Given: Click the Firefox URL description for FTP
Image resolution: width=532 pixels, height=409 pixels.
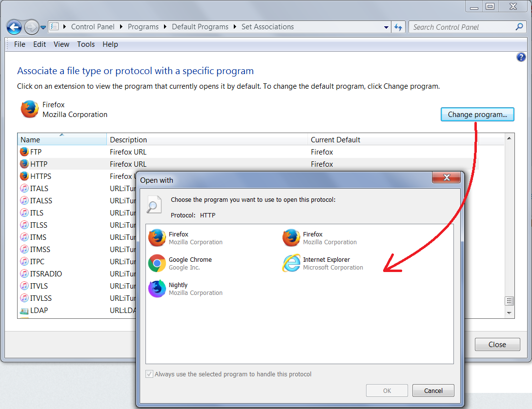Looking at the screenshot, I should pos(128,152).
